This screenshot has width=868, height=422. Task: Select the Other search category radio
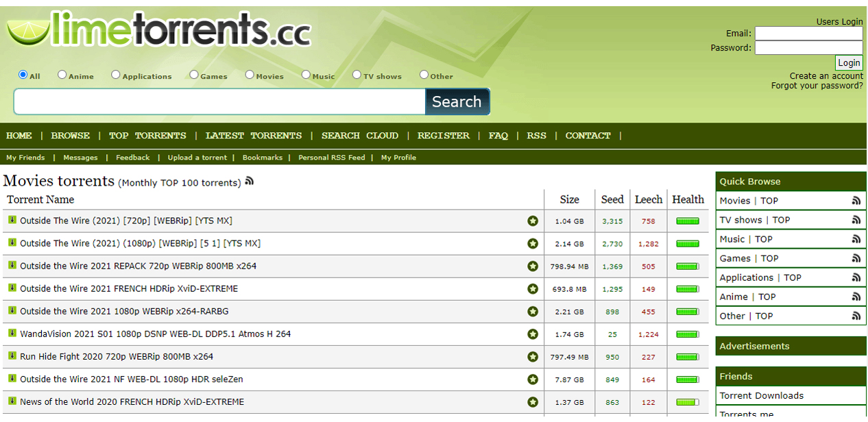pyautogui.click(x=424, y=75)
